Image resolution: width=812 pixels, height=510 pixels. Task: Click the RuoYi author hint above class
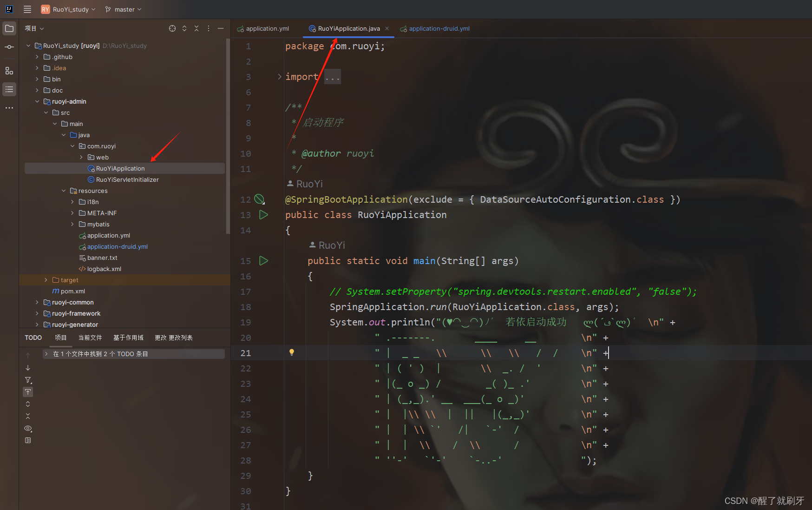(305, 184)
